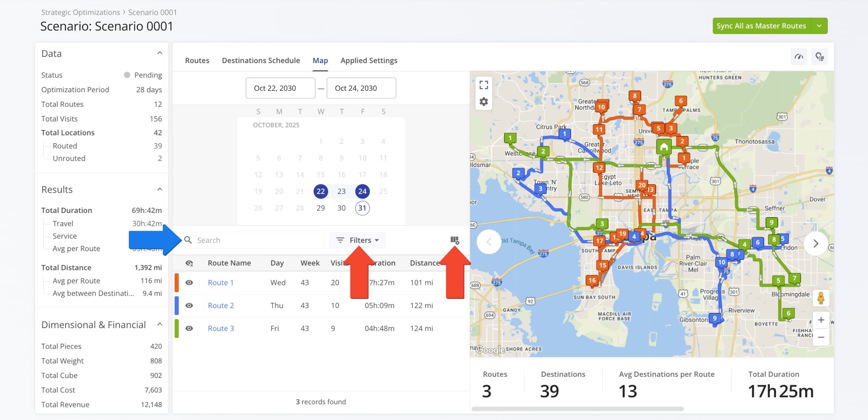Open the Route 2 link
This screenshot has width=868, height=420.
(x=220, y=306)
